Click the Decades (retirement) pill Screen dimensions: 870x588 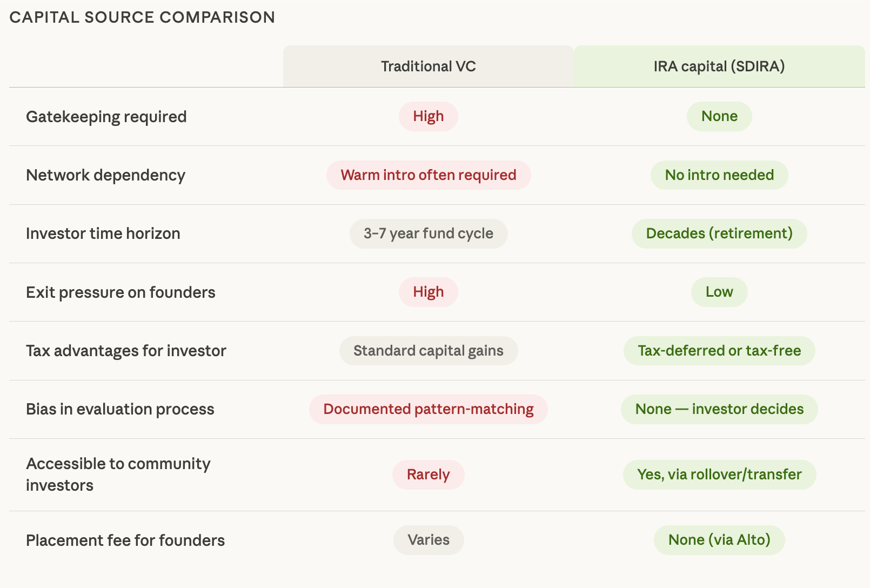click(719, 233)
